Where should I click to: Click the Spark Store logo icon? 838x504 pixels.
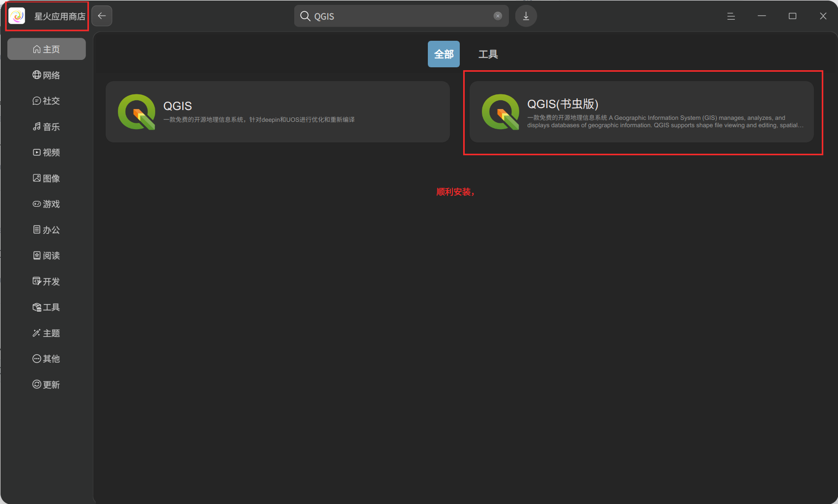pos(17,16)
